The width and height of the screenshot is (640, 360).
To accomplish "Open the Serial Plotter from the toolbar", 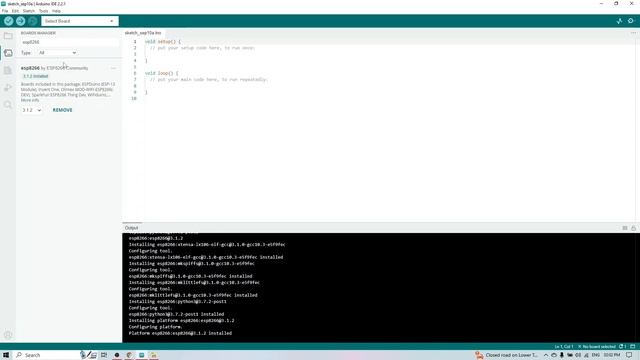I will point(619,21).
